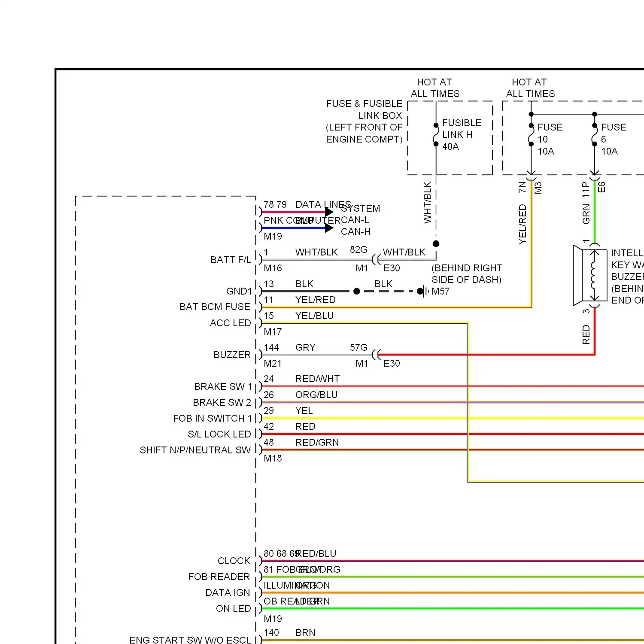The width and height of the screenshot is (644, 644).
Task: Select the 'FOB IN SWITCH 1' label
Action: click(212, 418)
